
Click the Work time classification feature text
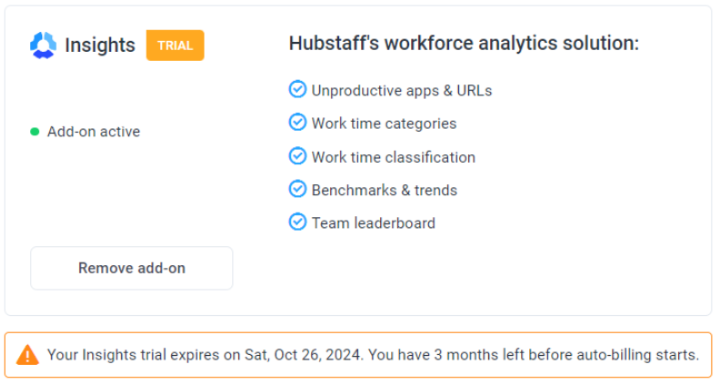393,157
